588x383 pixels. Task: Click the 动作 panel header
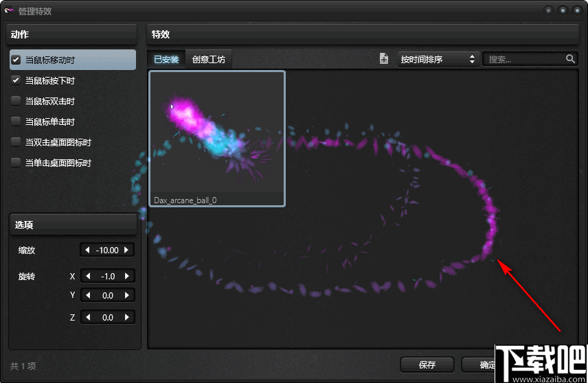(x=71, y=34)
